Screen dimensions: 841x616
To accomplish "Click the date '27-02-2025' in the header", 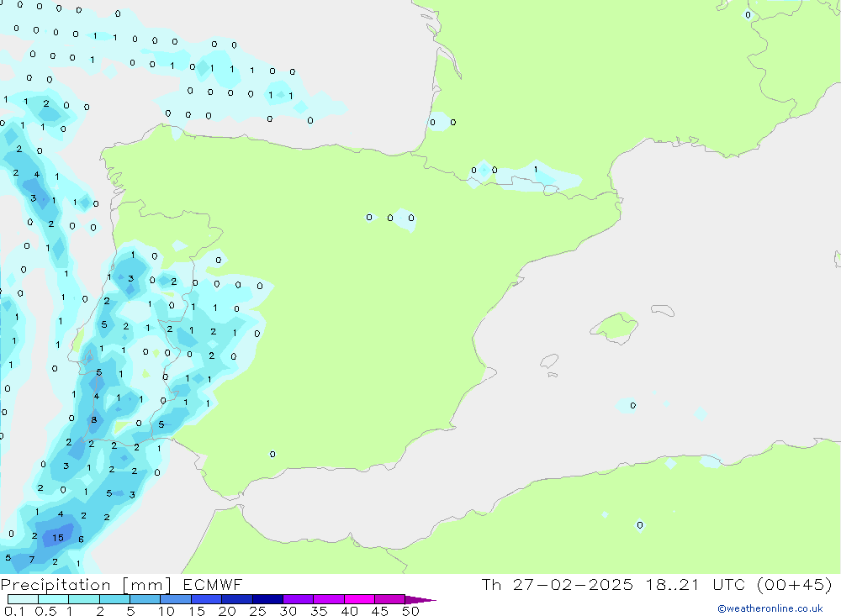I will coord(573,584).
